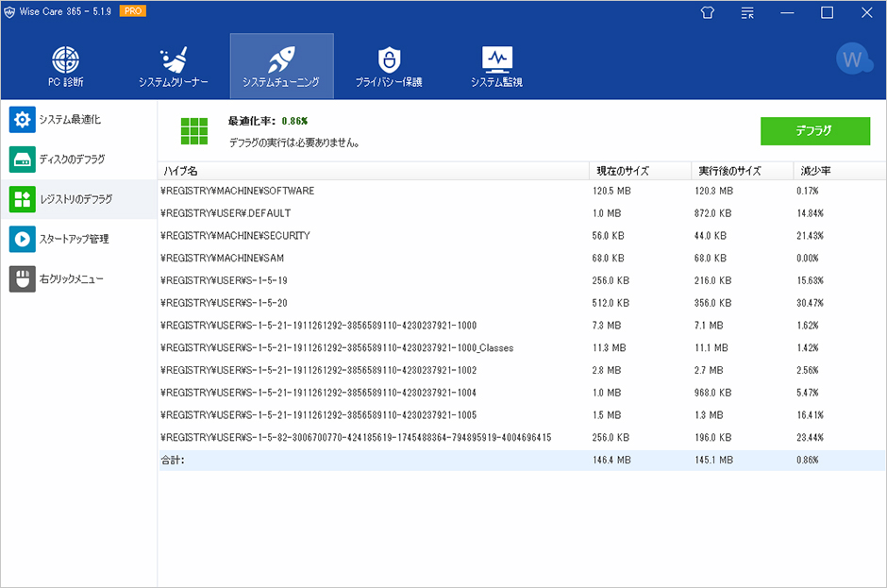Click the 30.47% reduction rate cell
This screenshot has height=588, width=887.
coord(810,303)
